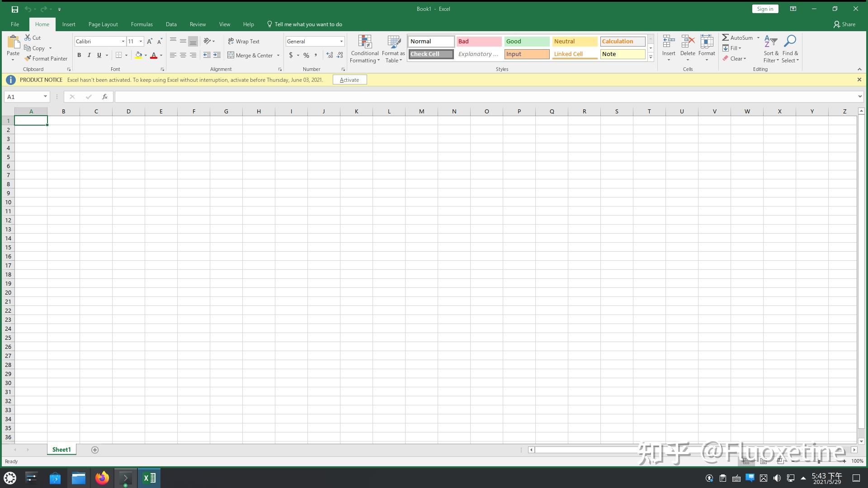Expand the Name Box dropdown arrow
Screen dimensions: 868x488
[45, 97]
